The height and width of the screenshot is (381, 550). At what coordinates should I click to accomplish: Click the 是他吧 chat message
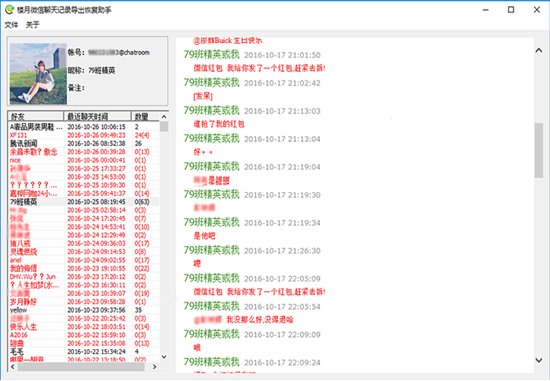pos(204,236)
